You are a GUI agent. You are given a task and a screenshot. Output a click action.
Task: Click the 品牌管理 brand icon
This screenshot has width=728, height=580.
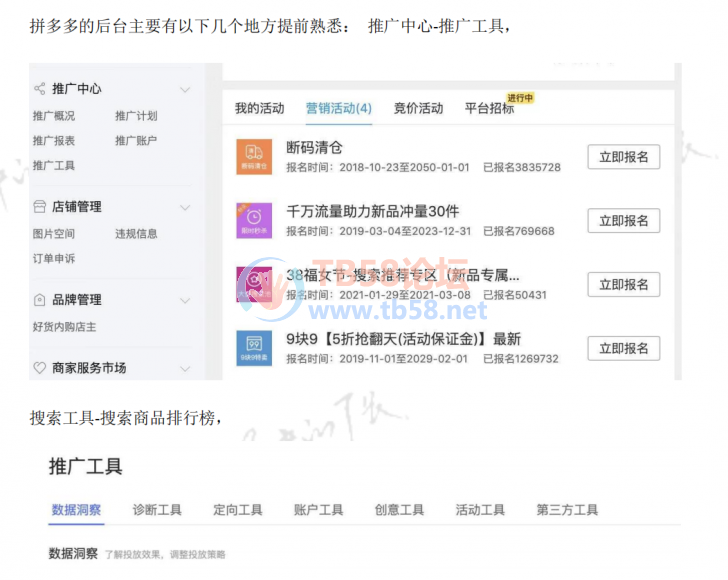[x=39, y=300]
